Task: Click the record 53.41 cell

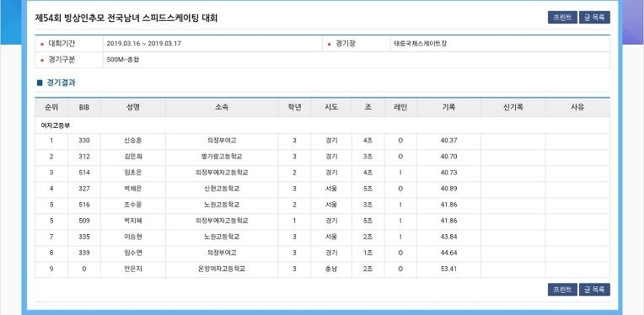Action: coord(448,269)
